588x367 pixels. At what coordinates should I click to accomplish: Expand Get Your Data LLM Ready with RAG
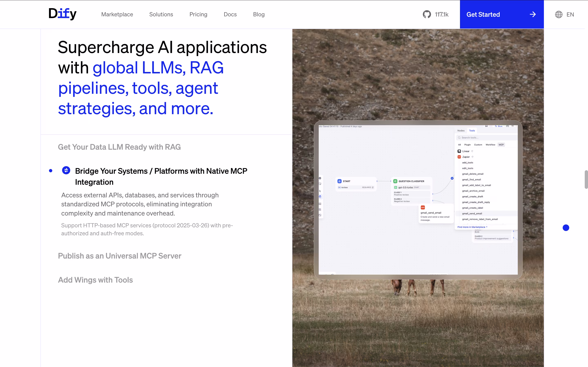coord(119,147)
